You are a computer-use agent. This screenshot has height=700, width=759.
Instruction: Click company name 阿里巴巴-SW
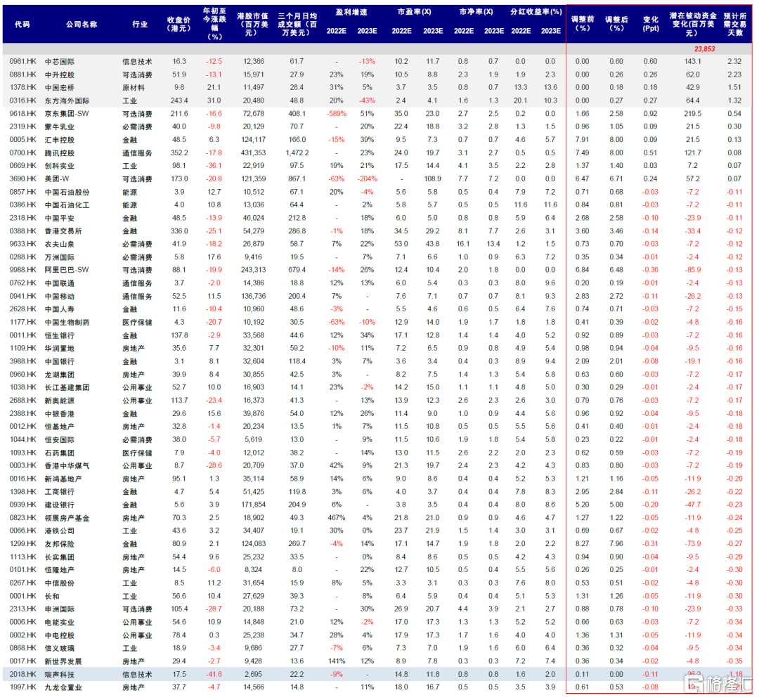click(67, 270)
